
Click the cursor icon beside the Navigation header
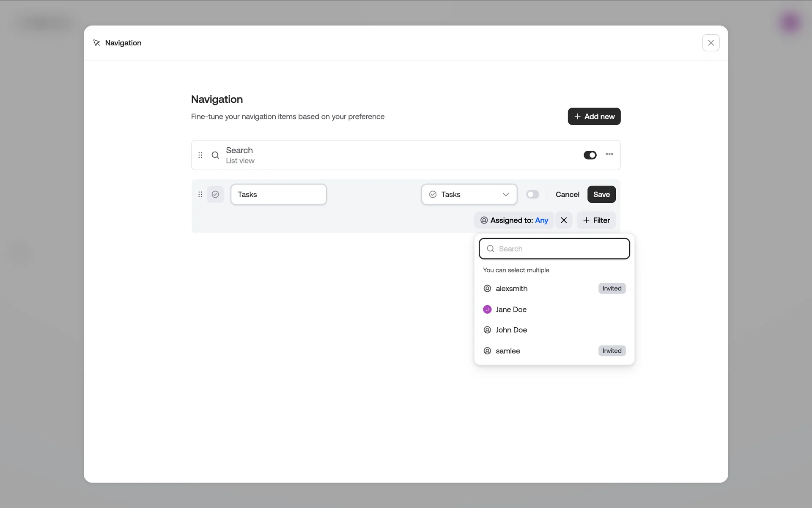coord(96,43)
